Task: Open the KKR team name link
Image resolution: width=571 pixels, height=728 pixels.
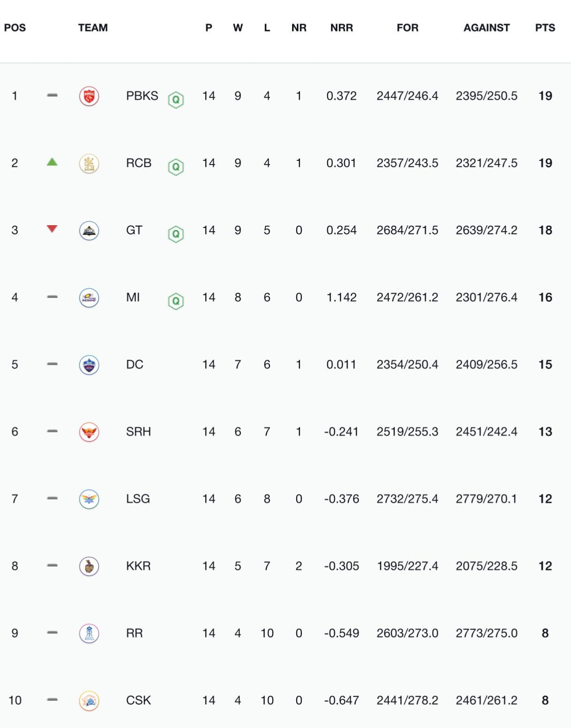Action: 138,566
